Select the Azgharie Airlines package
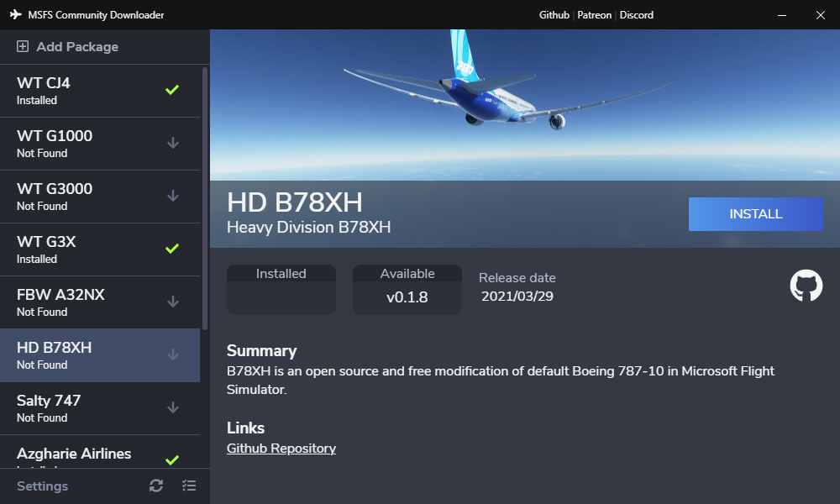 [100, 452]
